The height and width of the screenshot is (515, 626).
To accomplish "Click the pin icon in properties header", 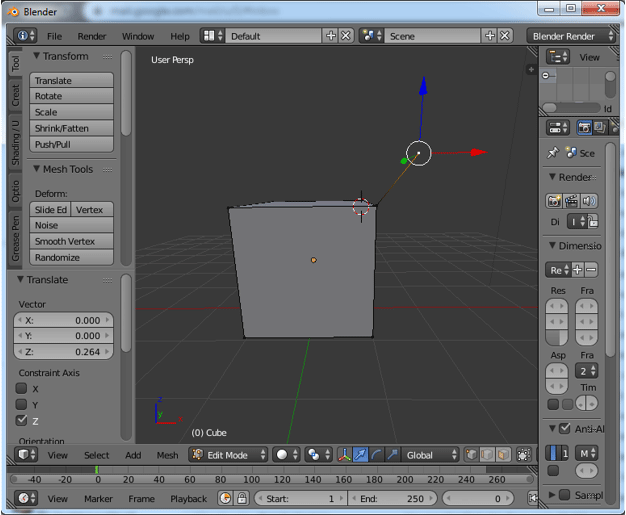I will pos(553,153).
